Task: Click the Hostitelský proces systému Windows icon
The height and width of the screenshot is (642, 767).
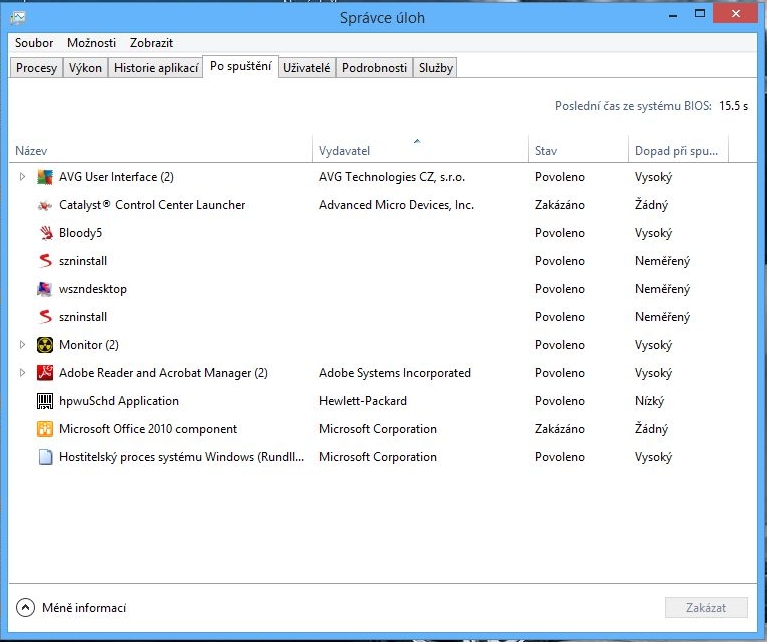Action: (x=45, y=457)
